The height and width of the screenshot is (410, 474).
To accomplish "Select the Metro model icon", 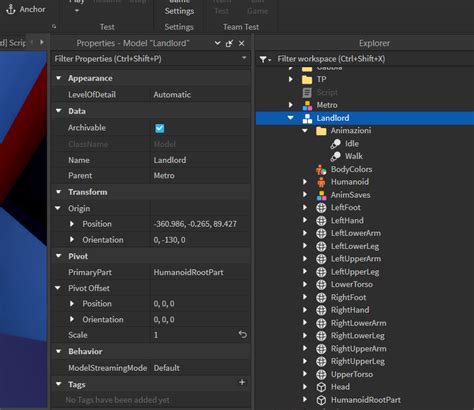I will click(307, 105).
